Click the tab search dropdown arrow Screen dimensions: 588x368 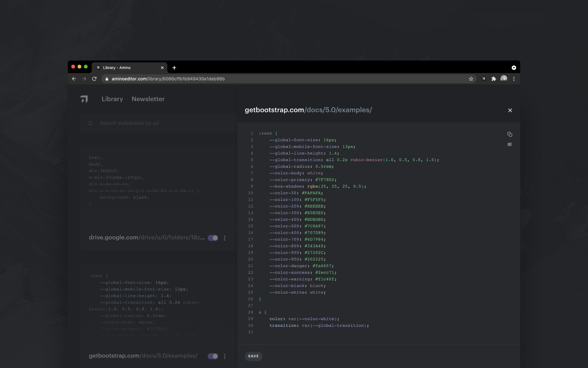[x=514, y=68]
